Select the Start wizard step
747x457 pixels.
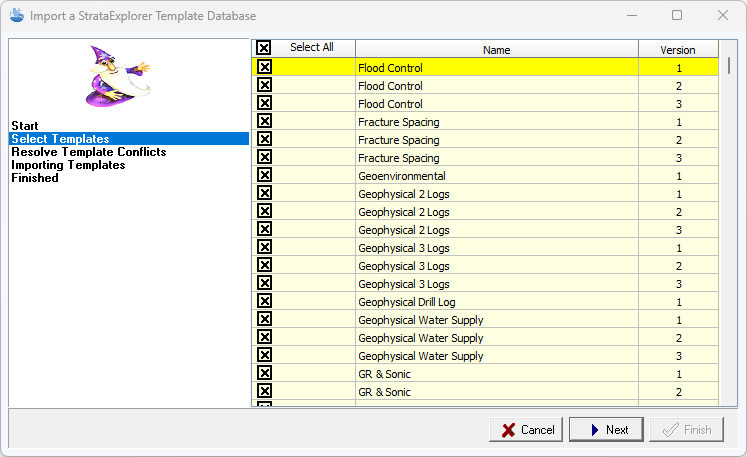pos(25,125)
